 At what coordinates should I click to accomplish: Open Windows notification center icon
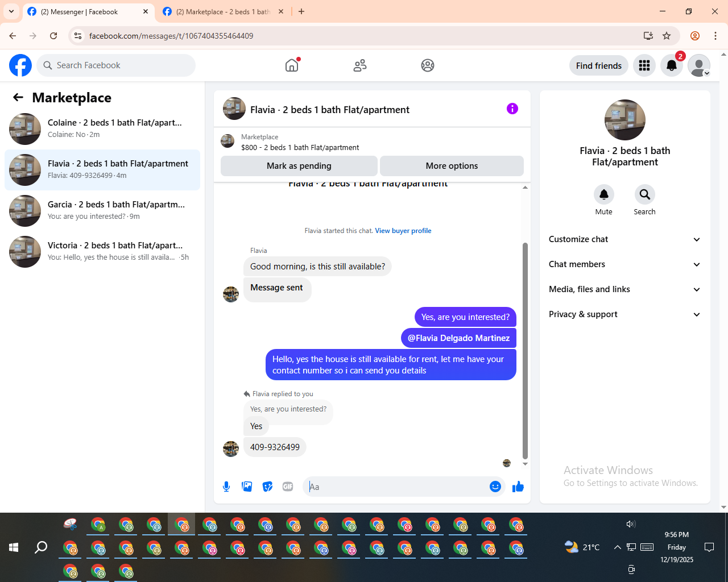point(709,547)
